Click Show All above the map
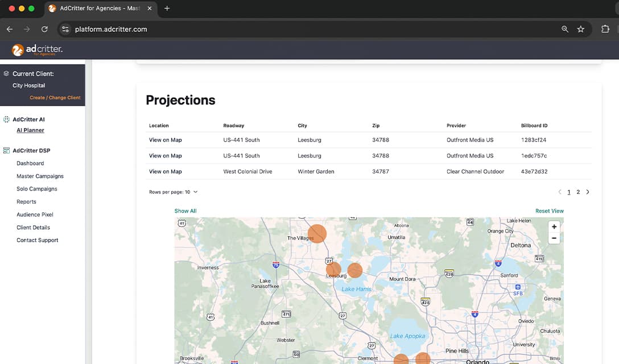 click(185, 211)
